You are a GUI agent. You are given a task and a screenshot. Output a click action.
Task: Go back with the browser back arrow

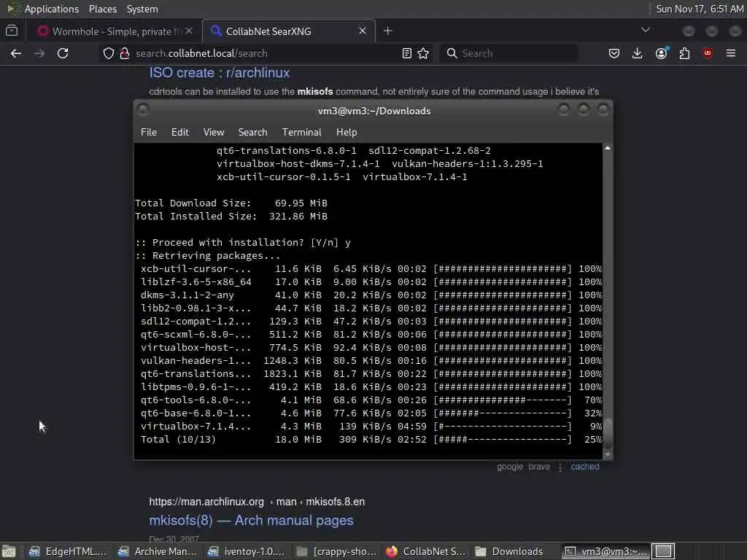pos(16,53)
